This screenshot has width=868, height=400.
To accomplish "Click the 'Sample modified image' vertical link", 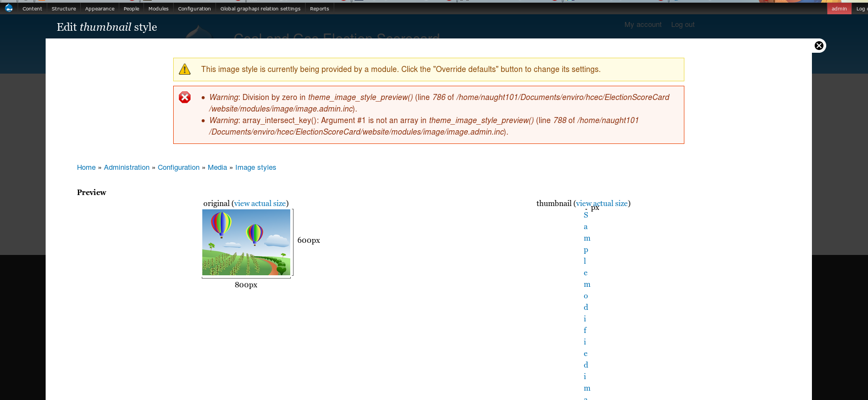I will 586,305.
